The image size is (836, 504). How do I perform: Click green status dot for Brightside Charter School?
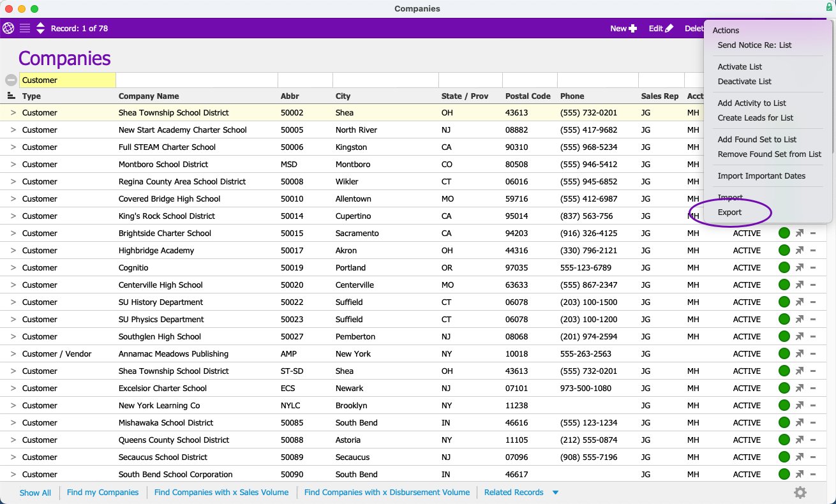click(784, 233)
